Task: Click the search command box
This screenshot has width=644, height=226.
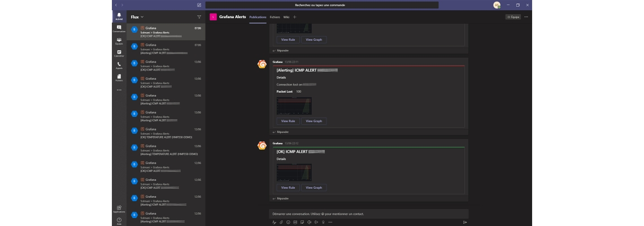Action: [x=320, y=5]
